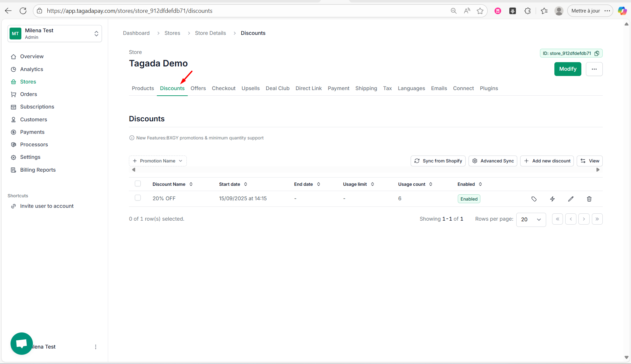The height and width of the screenshot is (364, 631).
Task: Open Advanced Sync settings
Action: [x=493, y=161]
